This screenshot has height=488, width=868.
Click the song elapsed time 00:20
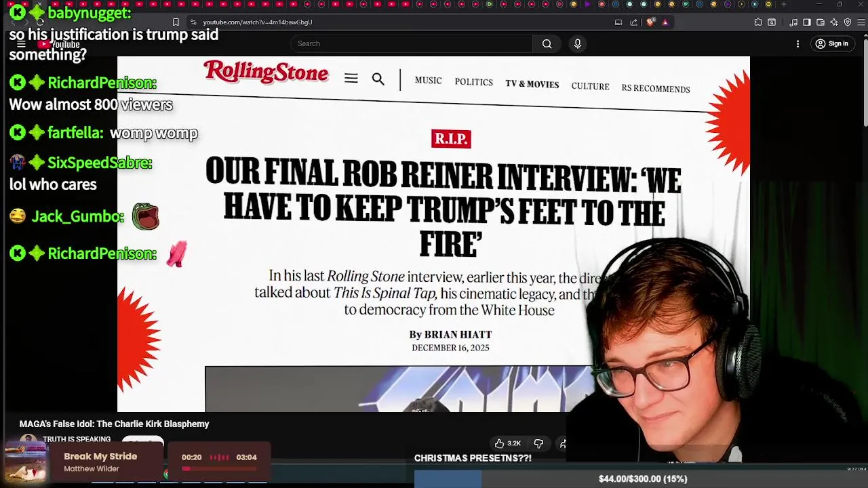(191, 457)
